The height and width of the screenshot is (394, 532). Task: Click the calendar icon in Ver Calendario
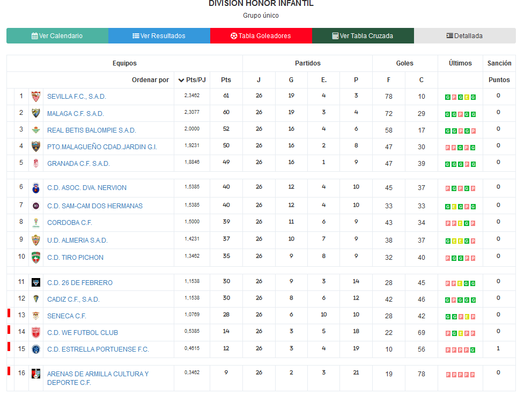(x=35, y=35)
